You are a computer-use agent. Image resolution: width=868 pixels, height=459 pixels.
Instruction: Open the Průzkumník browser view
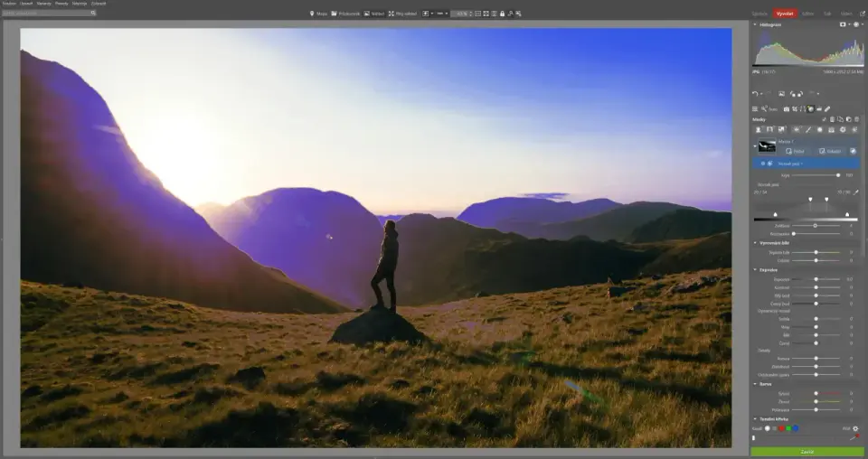pyautogui.click(x=344, y=14)
